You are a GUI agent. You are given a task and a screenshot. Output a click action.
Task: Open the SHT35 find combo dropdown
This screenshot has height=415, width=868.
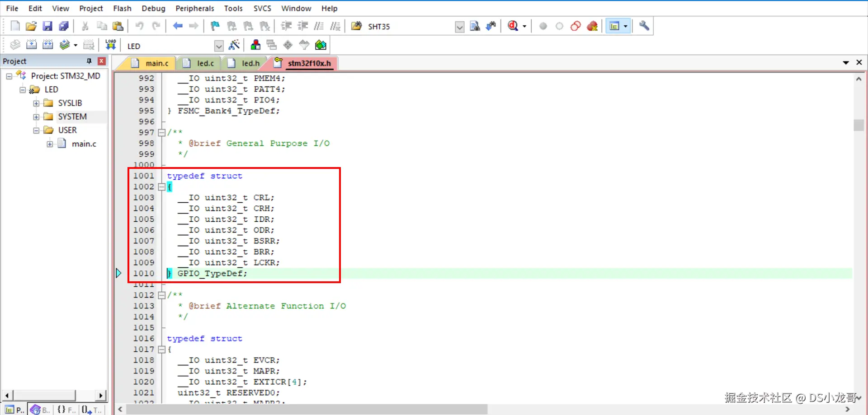tap(459, 27)
